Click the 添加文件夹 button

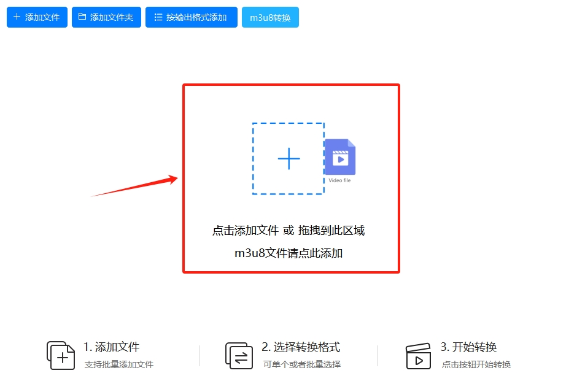point(106,17)
